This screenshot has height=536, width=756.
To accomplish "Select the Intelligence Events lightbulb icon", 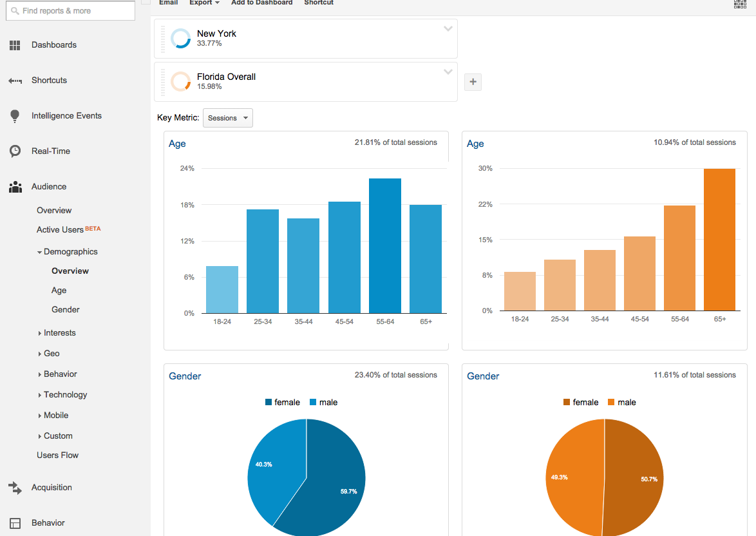I will click(15, 115).
